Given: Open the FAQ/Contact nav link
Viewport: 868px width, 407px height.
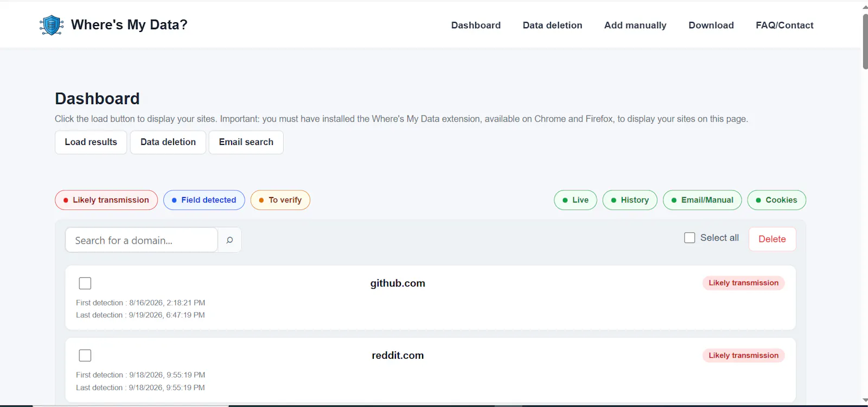Looking at the screenshot, I should [x=784, y=25].
